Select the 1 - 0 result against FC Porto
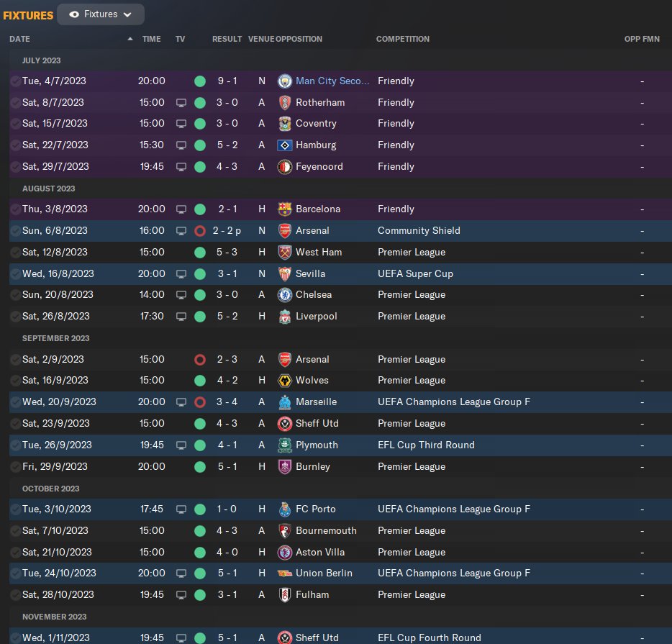 click(x=227, y=509)
